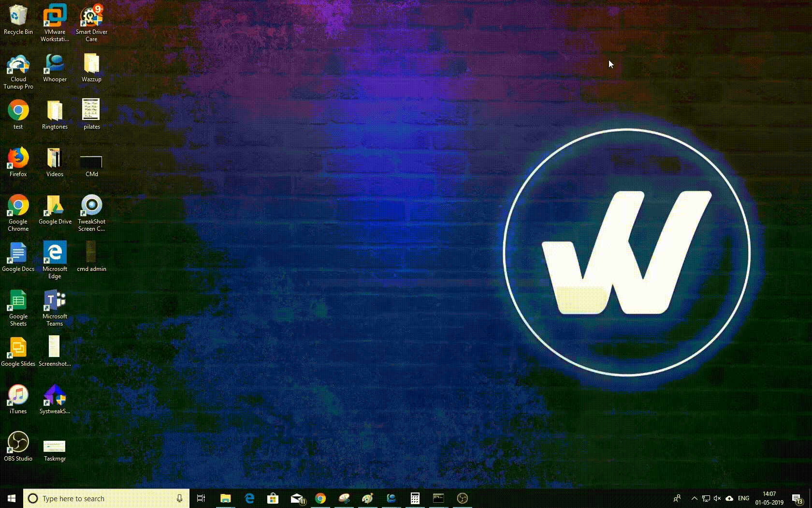Viewport: 812px width, 508px height.
Task: Select the Microsoft Edge desktop shortcut
Action: [55, 260]
